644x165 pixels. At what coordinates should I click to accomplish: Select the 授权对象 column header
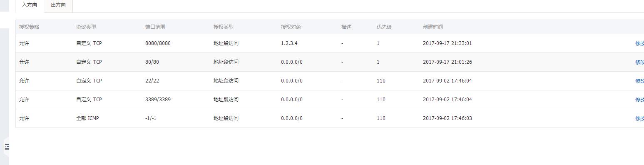(x=291, y=27)
